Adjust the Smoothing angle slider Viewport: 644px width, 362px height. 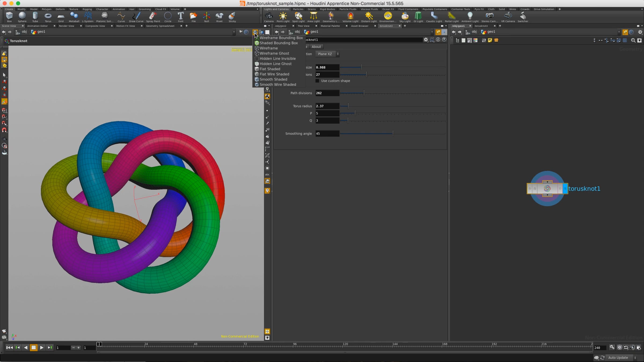click(393, 134)
